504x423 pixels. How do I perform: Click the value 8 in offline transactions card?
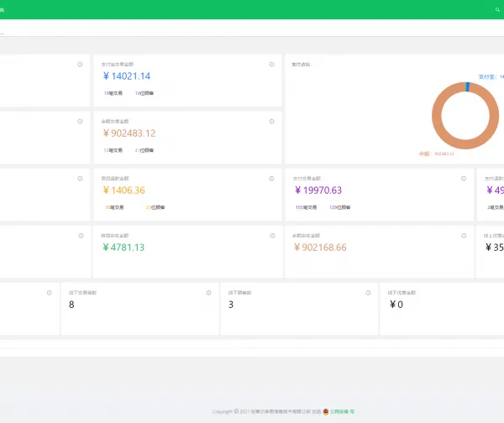coord(71,305)
